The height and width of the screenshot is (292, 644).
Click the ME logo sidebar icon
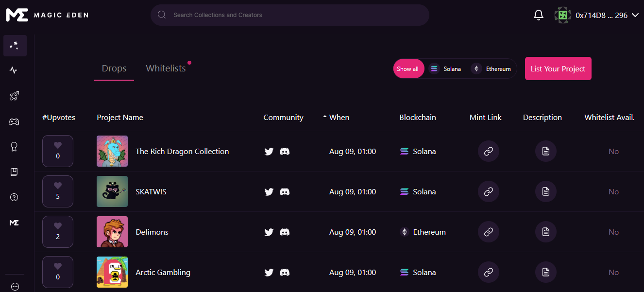pos(14,223)
